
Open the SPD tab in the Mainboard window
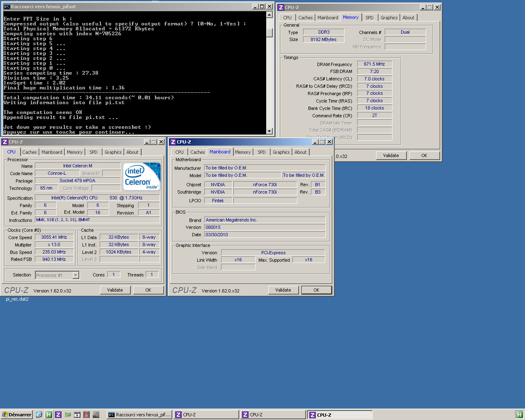coord(262,152)
